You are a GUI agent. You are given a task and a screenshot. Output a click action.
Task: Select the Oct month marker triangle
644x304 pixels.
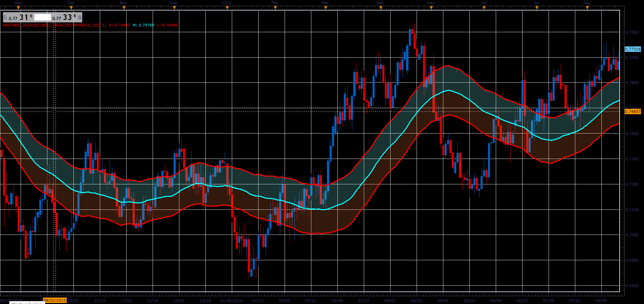click(71, 7)
